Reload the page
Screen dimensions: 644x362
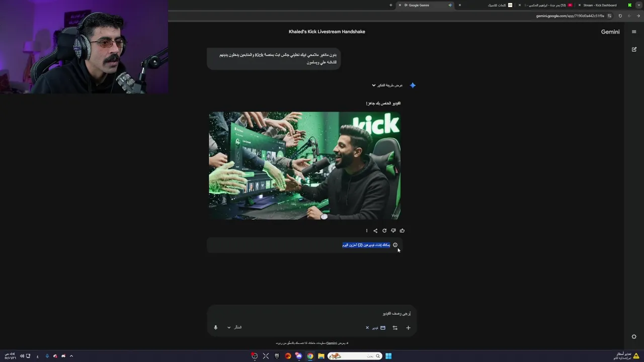tap(620, 16)
